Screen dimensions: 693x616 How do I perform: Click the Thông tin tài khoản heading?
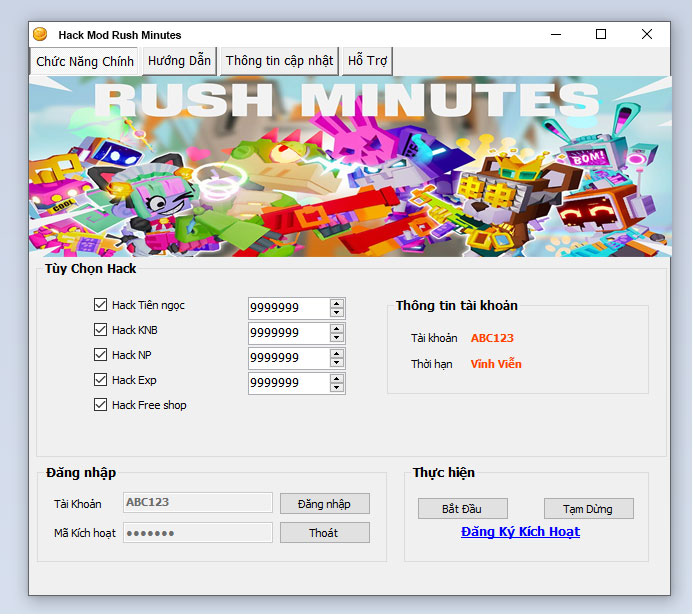(x=457, y=305)
